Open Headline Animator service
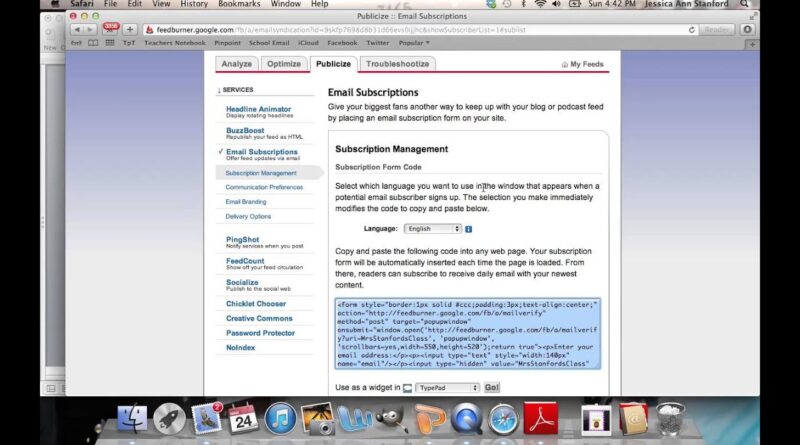The width and height of the screenshot is (800, 445). pos(258,109)
